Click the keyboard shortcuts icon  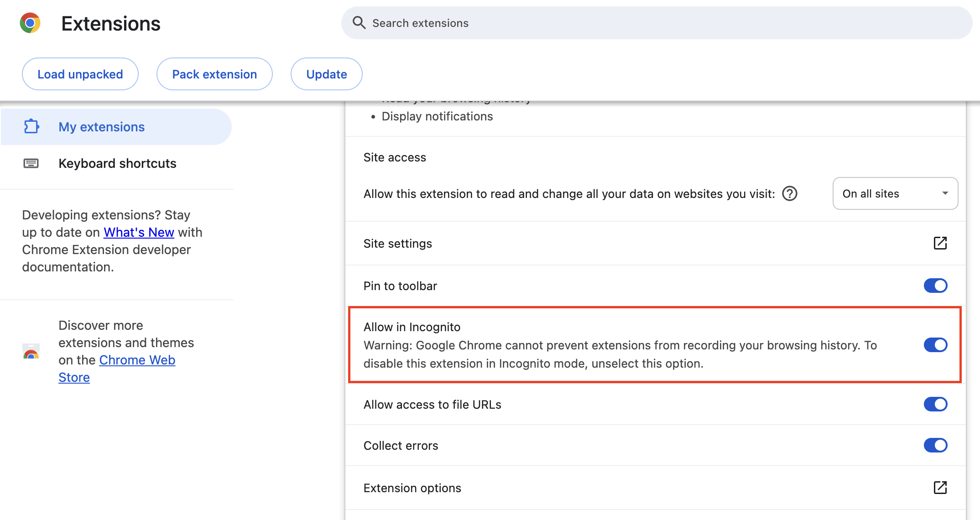pyautogui.click(x=31, y=163)
